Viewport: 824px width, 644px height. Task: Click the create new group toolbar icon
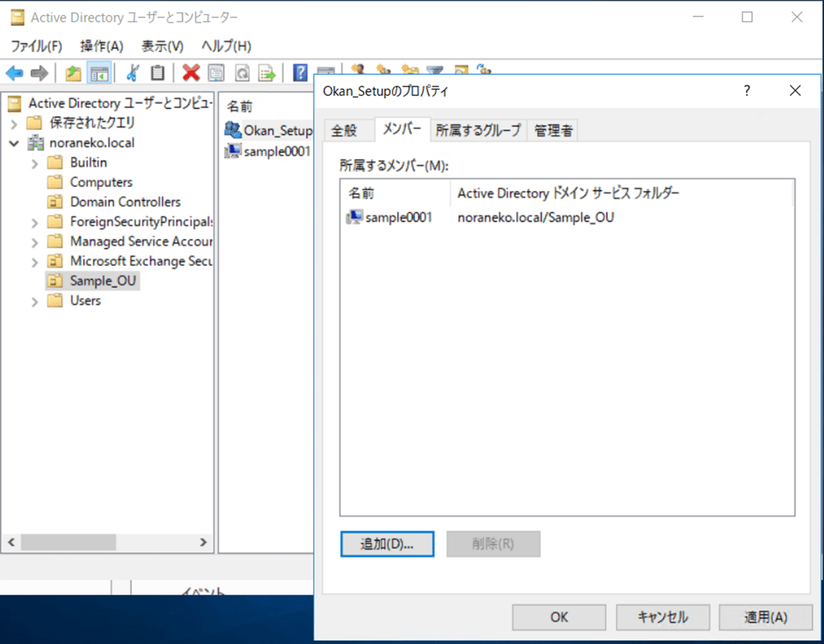pyautogui.click(x=384, y=69)
